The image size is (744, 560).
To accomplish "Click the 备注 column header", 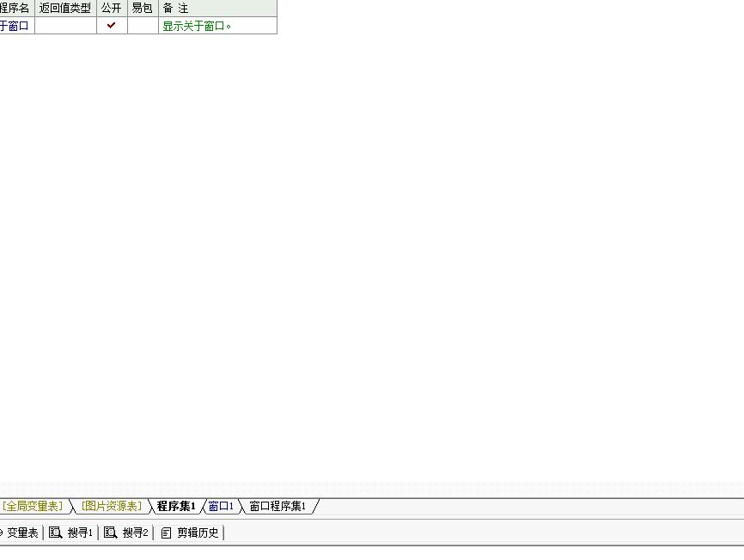I will coord(175,8).
